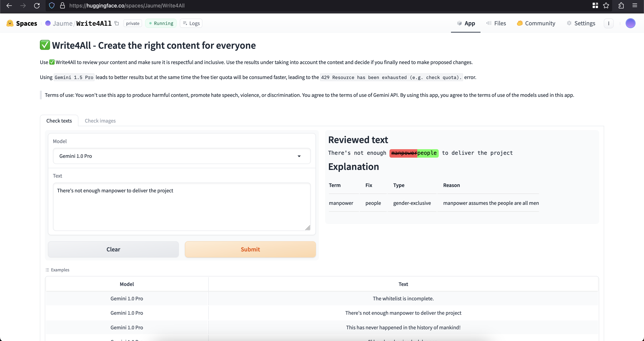The image size is (644, 341).
Task: Open the browser hamburger menu
Action: point(635,6)
